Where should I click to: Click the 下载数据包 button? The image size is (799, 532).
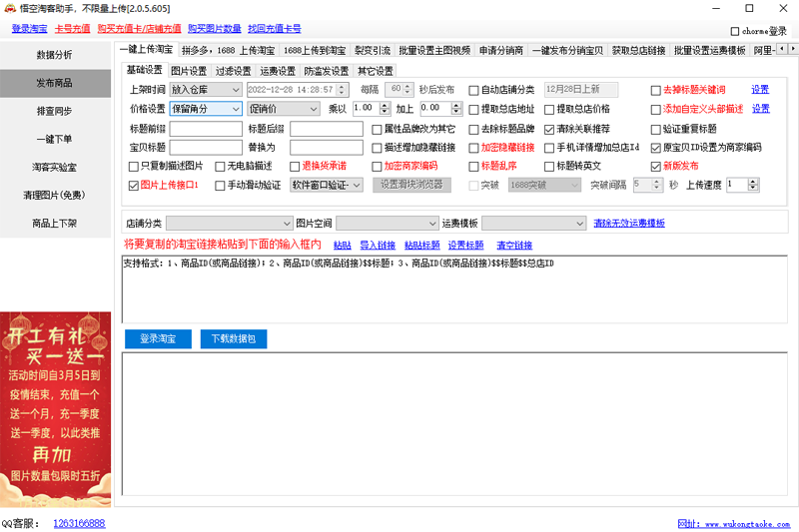tap(233, 339)
